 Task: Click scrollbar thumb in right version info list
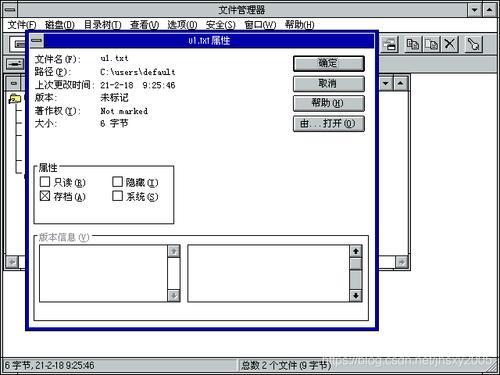pyautogui.click(x=356, y=263)
